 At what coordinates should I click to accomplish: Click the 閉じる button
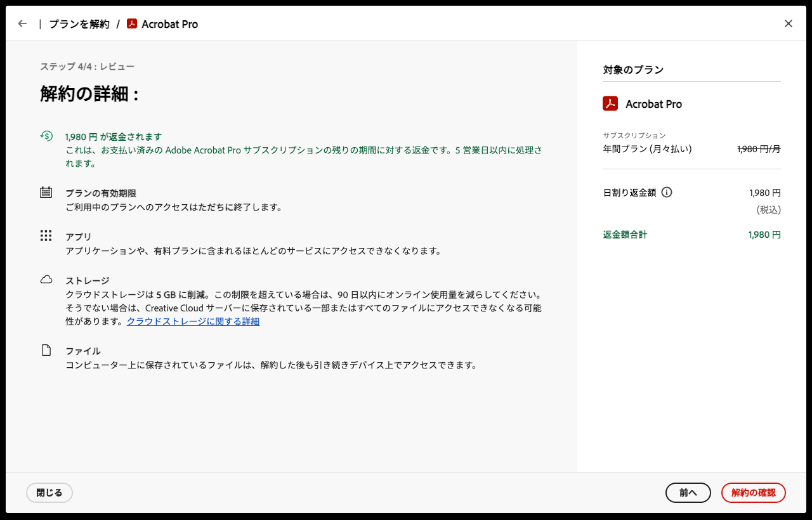coord(49,493)
